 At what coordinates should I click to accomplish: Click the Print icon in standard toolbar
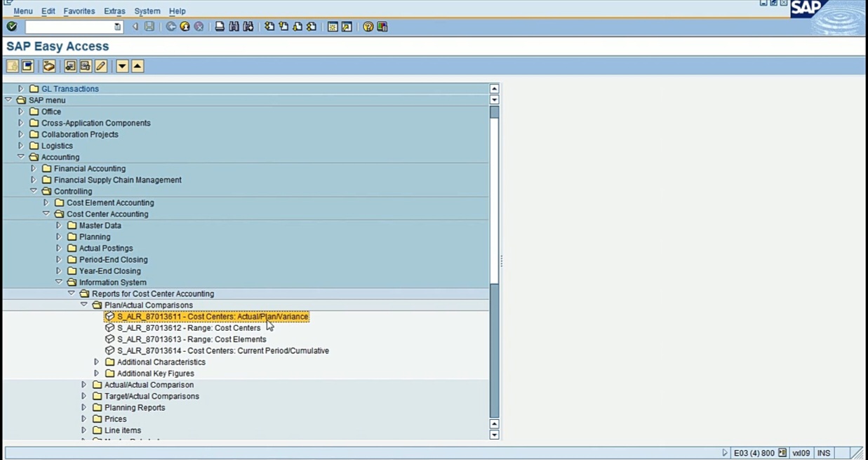coord(220,27)
